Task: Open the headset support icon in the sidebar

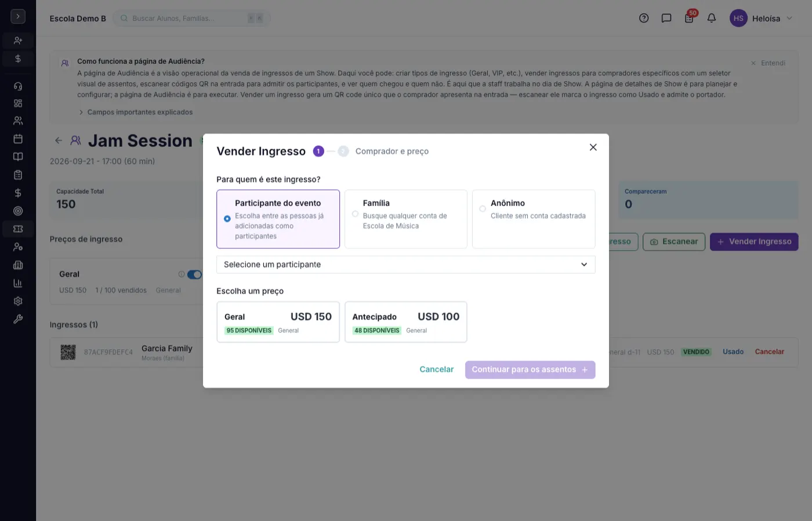Action: (18, 86)
